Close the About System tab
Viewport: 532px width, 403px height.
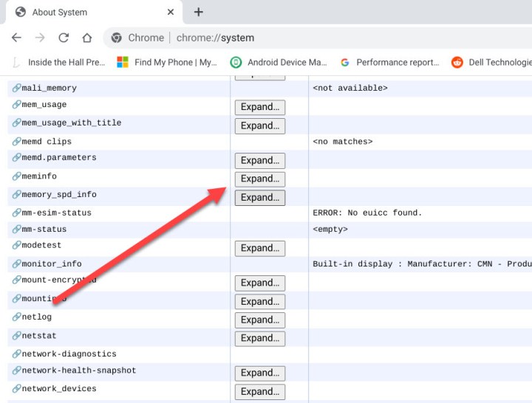[x=171, y=13]
